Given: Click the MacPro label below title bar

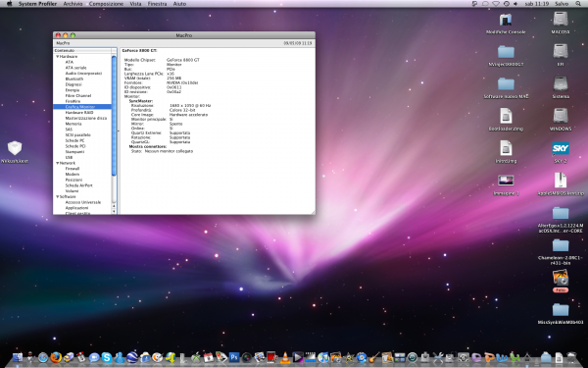Looking at the screenshot, I should 63,43.
